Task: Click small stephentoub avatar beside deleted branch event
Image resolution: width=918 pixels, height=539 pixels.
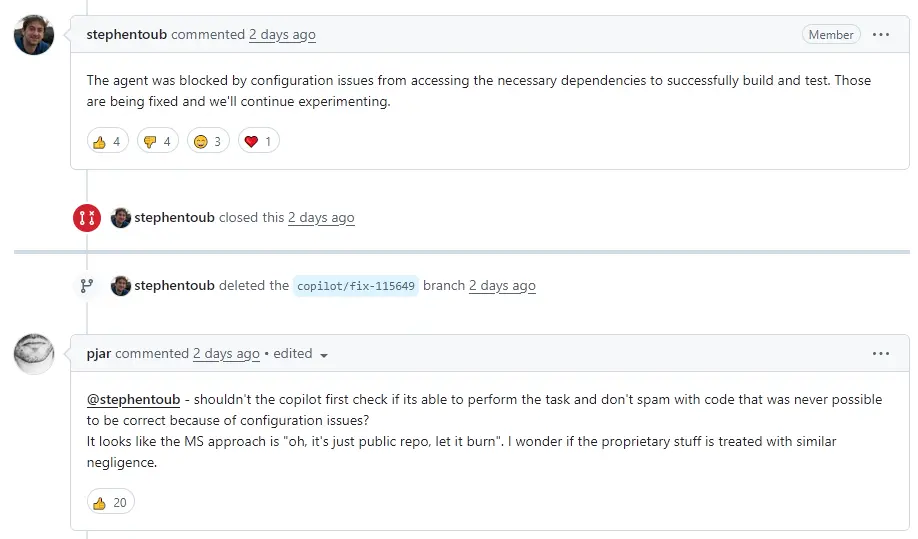Action: (x=121, y=286)
